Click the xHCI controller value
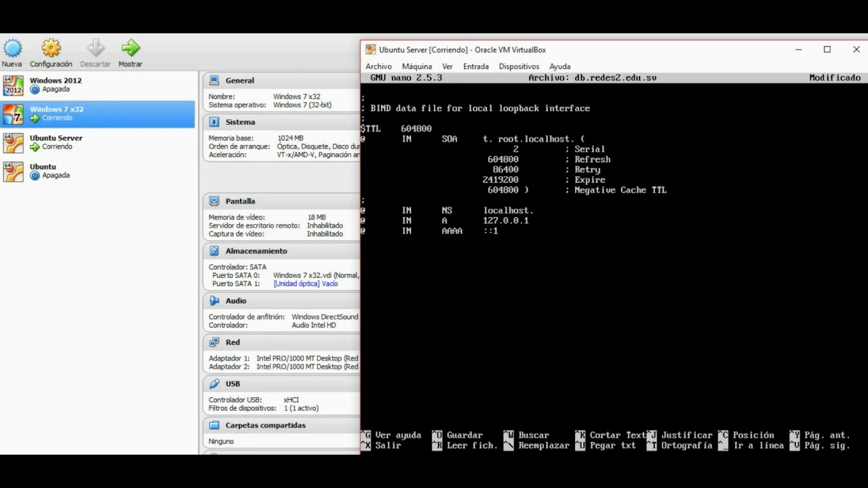Screen dimensions: 868x488 point(292,400)
